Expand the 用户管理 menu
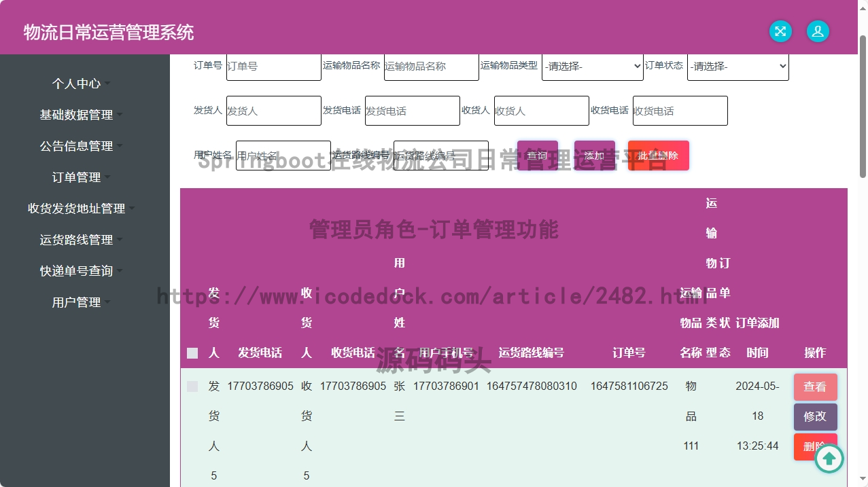The height and width of the screenshot is (487, 868). [81, 302]
